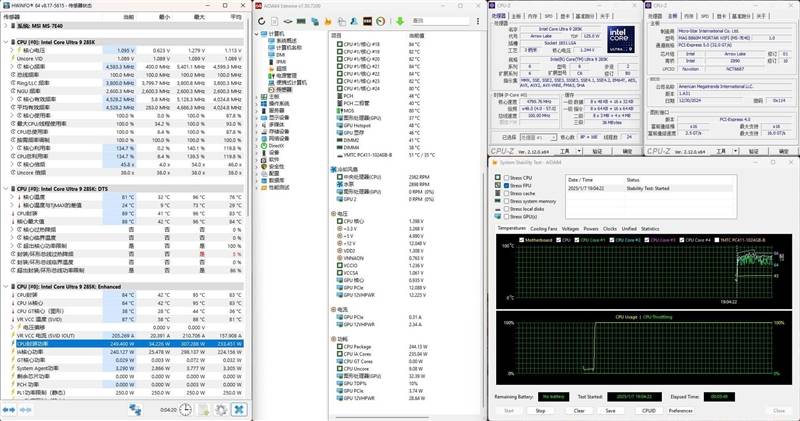Open the SPD tab in left CPU-Z window
Image resolution: width=800 pixels, height=421 pixels.
tap(548, 16)
